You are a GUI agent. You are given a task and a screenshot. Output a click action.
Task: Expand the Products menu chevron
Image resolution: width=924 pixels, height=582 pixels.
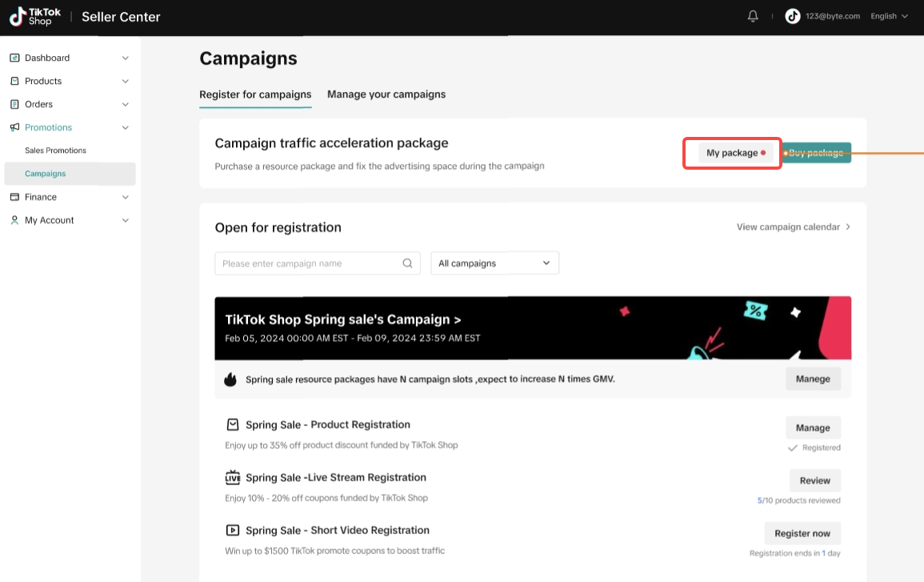point(125,81)
